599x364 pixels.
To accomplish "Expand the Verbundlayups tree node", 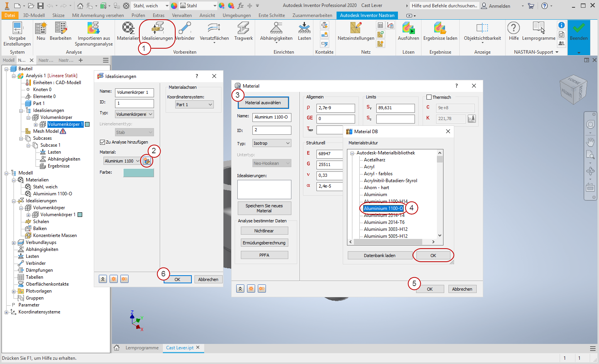I will tap(14, 243).
